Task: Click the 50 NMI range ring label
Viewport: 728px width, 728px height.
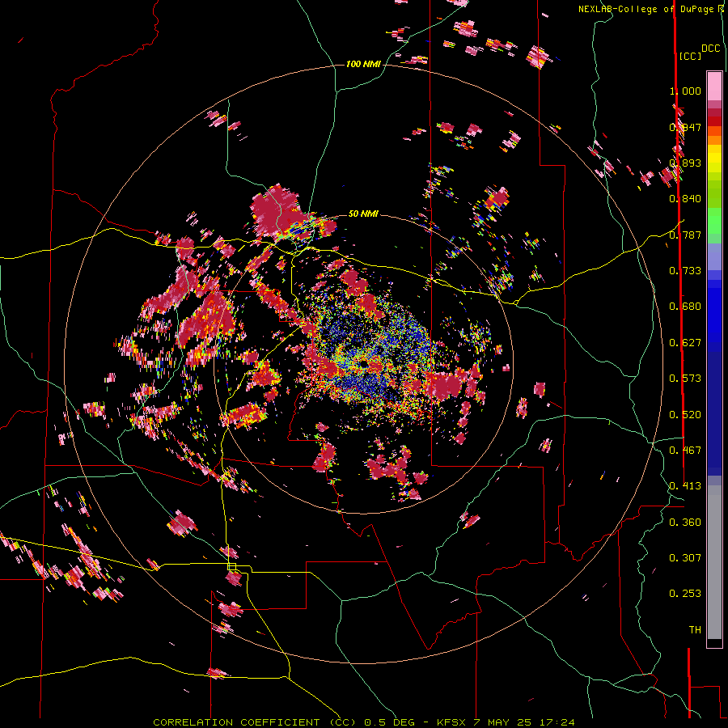Action: tap(363, 214)
